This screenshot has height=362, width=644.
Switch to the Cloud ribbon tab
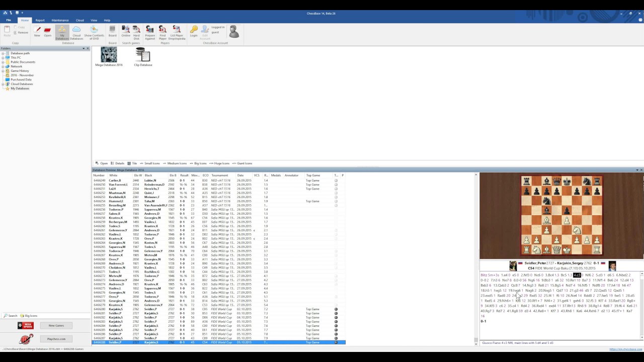[x=79, y=20]
